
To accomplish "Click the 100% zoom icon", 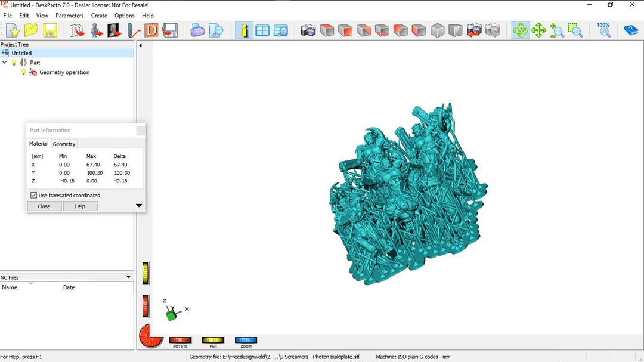I will (x=603, y=30).
